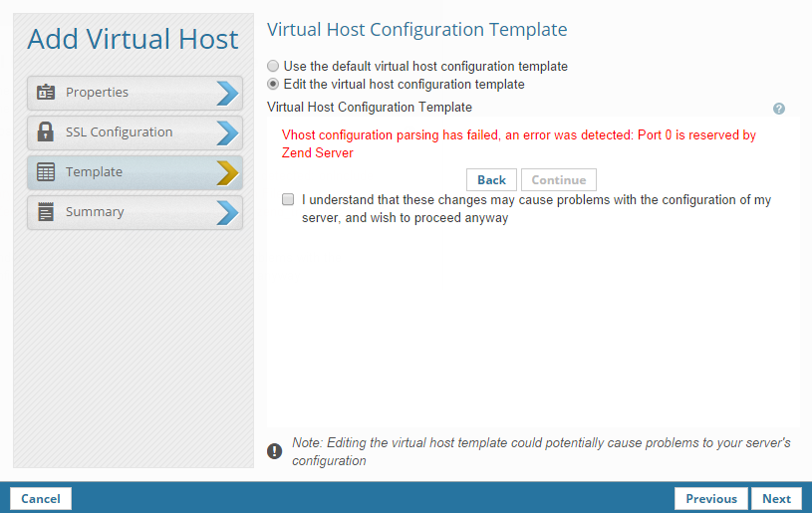Click the blue arrow on Properties step
The width and height of the screenshot is (812, 513).
(x=227, y=93)
